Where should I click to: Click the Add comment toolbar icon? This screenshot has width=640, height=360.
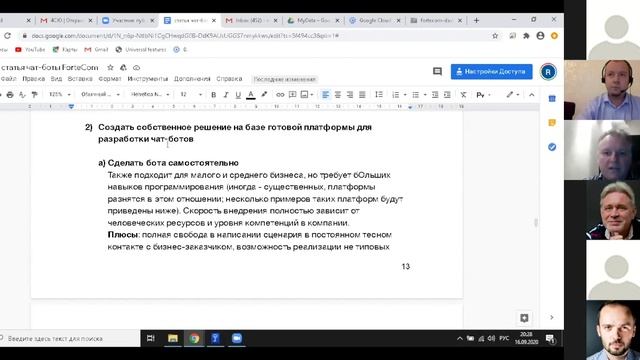pos(292,95)
